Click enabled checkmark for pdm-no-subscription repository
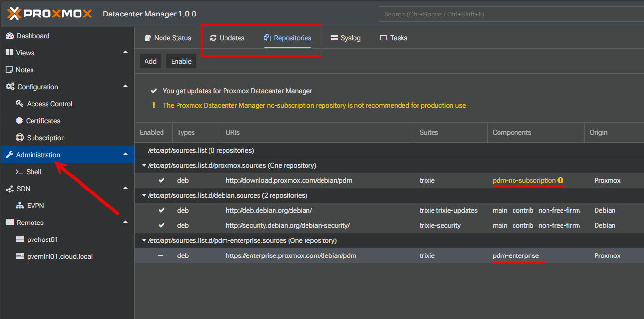This screenshot has width=644, height=319. coord(161,180)
